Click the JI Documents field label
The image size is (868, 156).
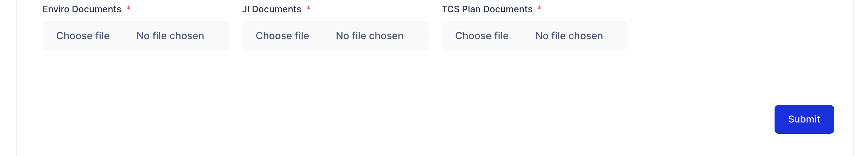[x=271, y=9]
